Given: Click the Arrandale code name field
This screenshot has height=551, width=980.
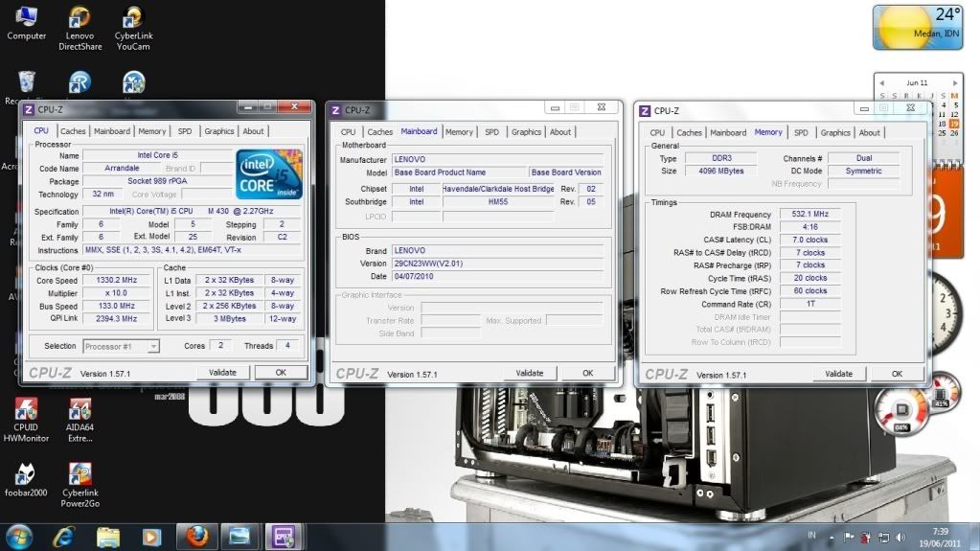Looking at the screenshot, I should click(x=122, y=169).
